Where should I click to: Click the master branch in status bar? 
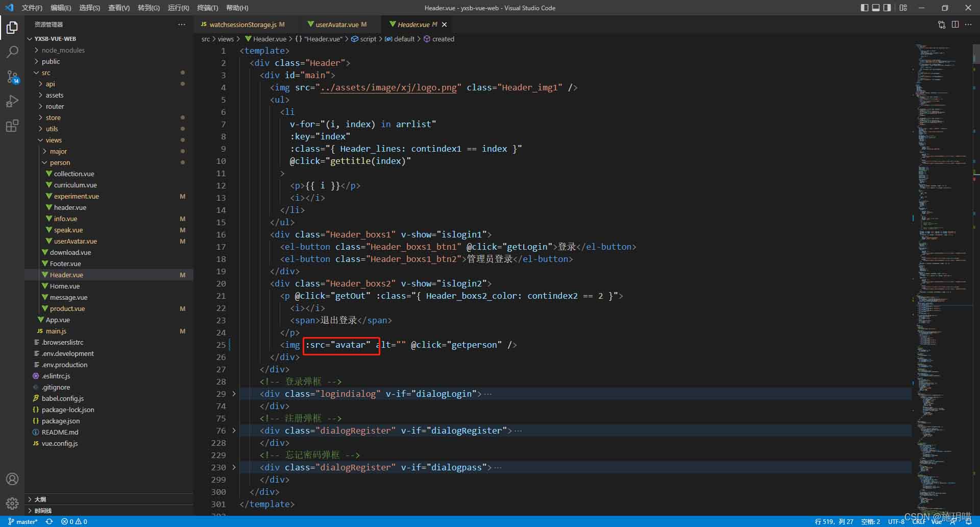[x=23, y=521]
